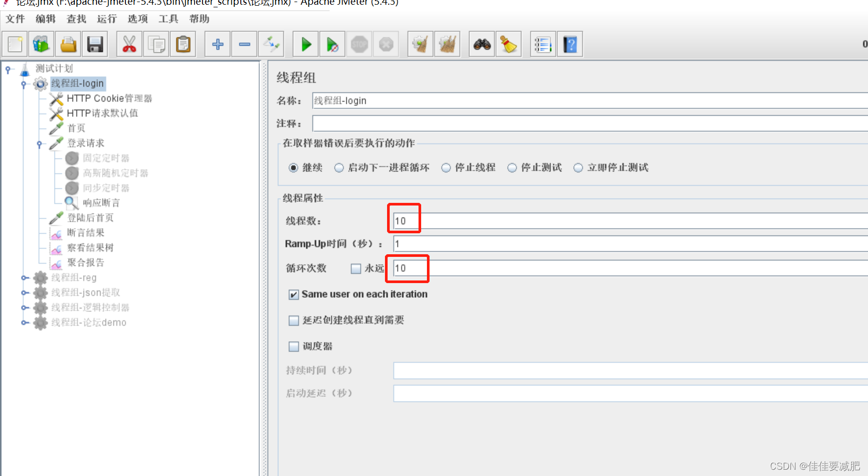Open the Templates toolbar icon
The image size is (868, 476).
tap(41, 45)
